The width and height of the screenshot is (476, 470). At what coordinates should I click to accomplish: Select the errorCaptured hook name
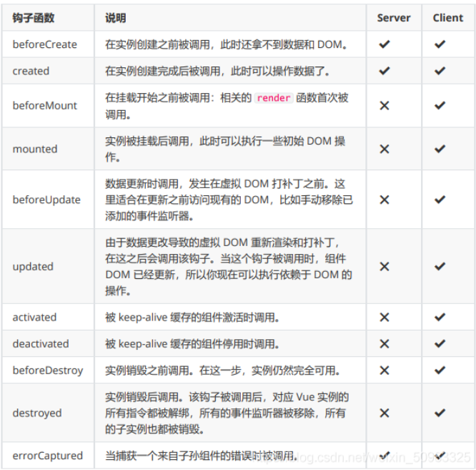[x=47, y=456]
